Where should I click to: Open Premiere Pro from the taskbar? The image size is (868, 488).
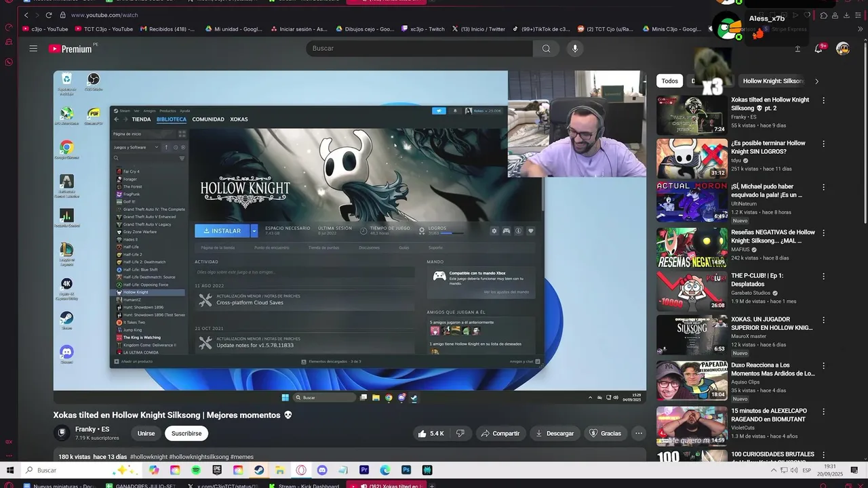point(364,470)
